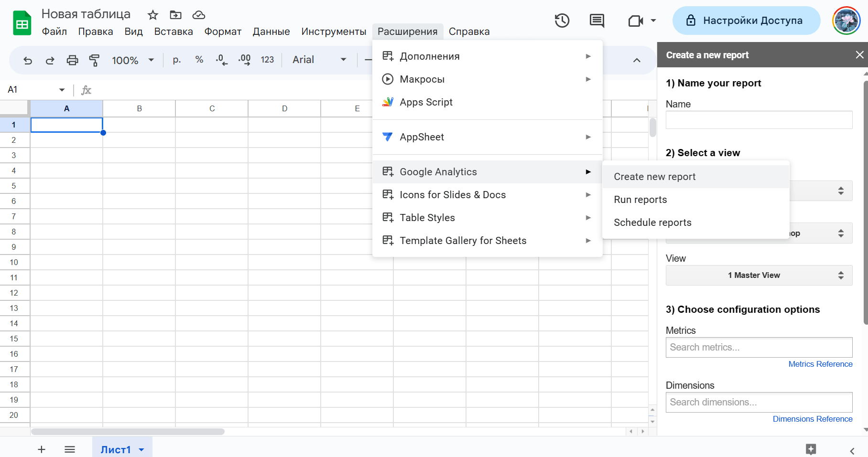
Task: Open the Explore icon at bottom right
Action: point(811,449)
